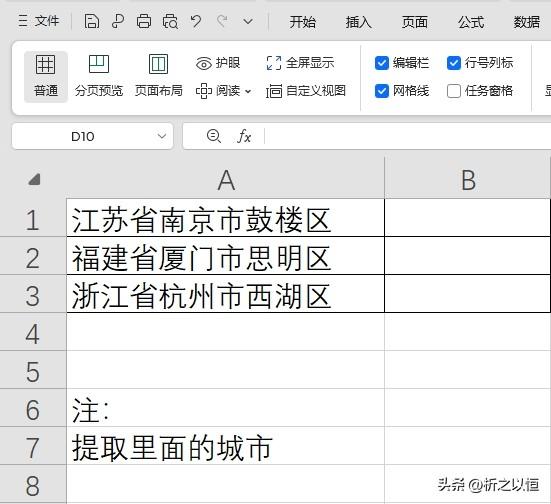Switch to the 开始 tab
551x504 pixels.
click(303, 22)
